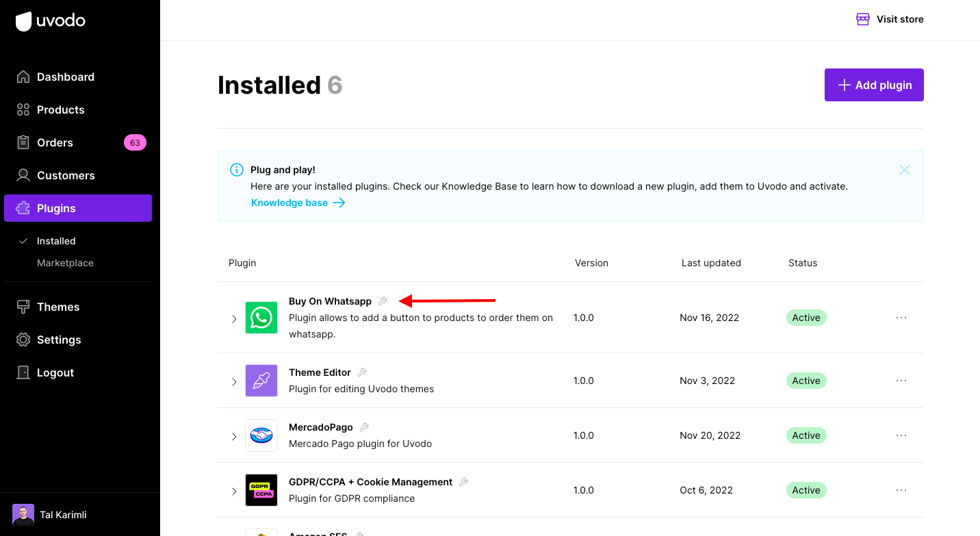Viewport: 980px width, 536px height.
Task: Click the Theme Editor plugin name
Action: (x=320, y=372)
